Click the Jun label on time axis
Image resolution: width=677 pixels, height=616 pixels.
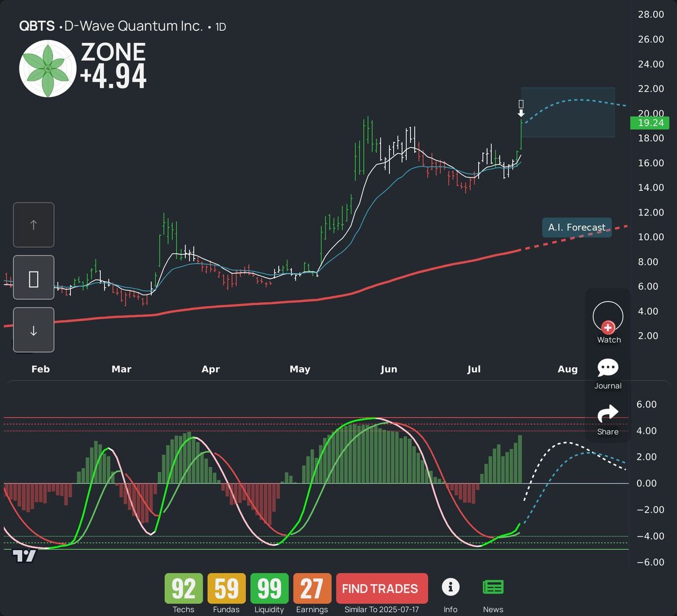point(388,369)
